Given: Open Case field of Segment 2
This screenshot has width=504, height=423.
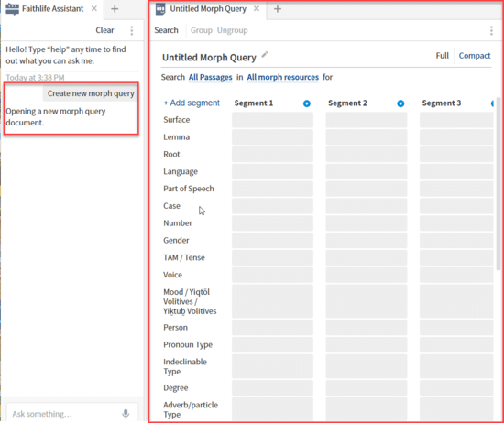Looking at the screenshot, I should 367,206.
